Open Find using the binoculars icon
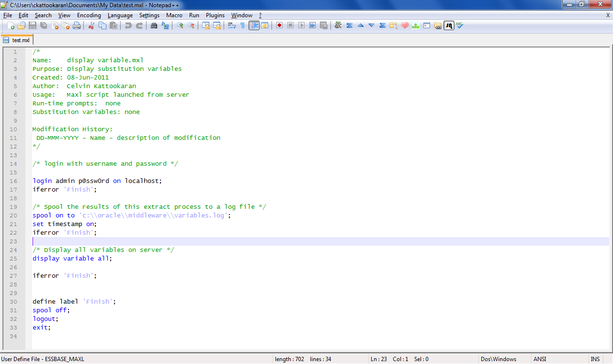The width and height of the screenshot is (613, 364). 154,25
